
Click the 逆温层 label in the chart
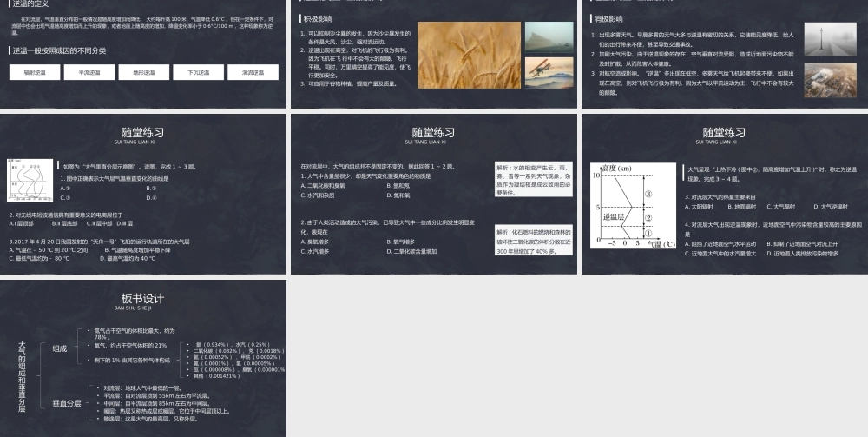(614, 216)
